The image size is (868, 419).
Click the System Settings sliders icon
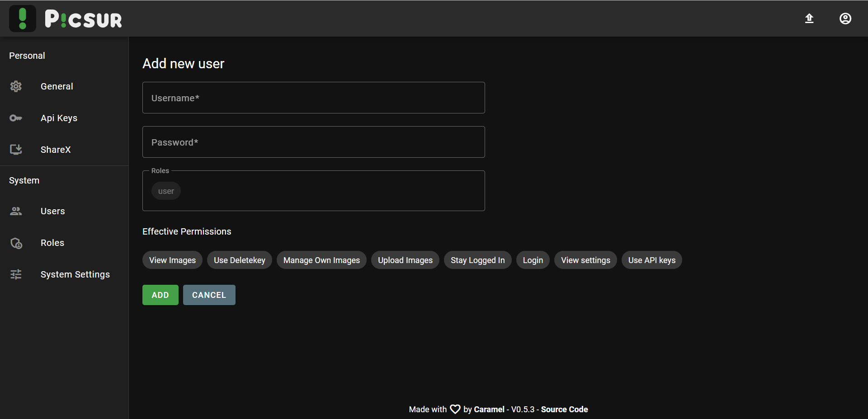pyautogui.click(x=16, y=274)
